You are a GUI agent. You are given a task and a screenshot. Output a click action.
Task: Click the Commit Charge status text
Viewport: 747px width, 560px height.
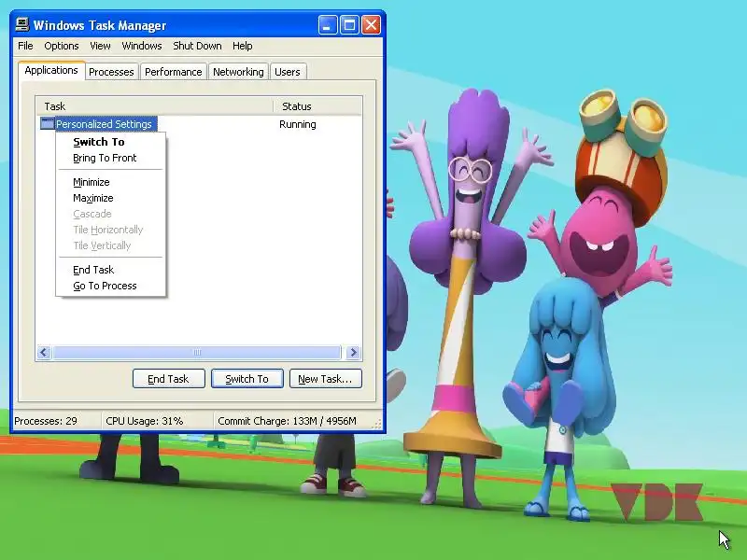click(x=287, y=421)
